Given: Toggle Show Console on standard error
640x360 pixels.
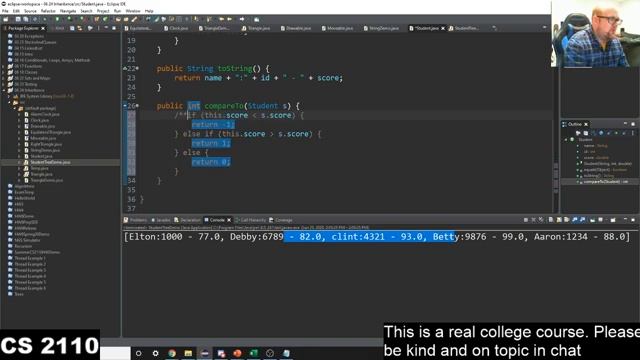Looking at the screenshot, I should [x=582, y=220].
